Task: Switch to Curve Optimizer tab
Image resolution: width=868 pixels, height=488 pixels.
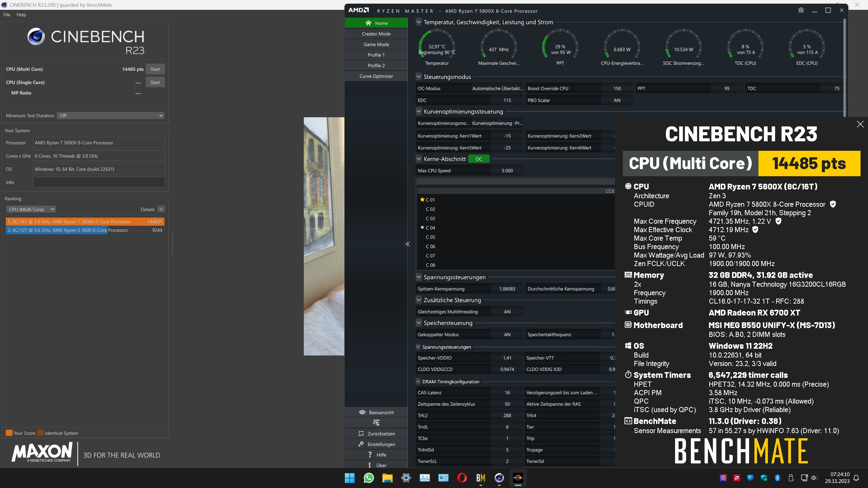Action: coord(376,76)
